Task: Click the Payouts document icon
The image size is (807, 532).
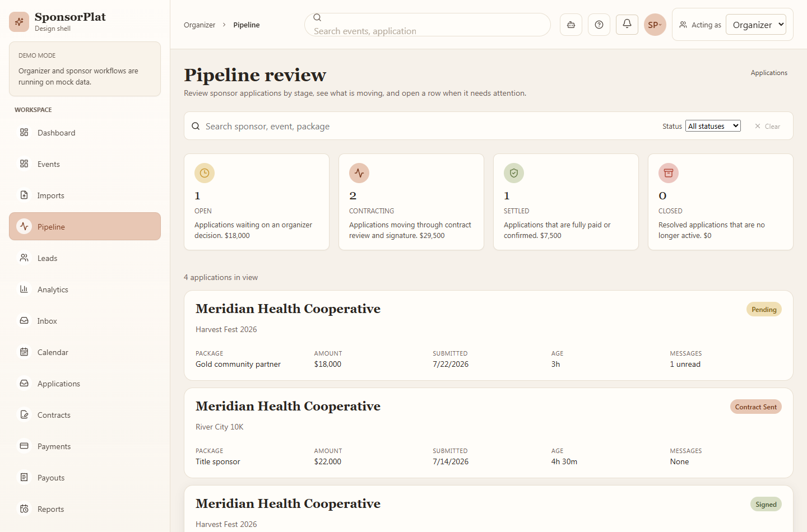Action: click(24, 477)
